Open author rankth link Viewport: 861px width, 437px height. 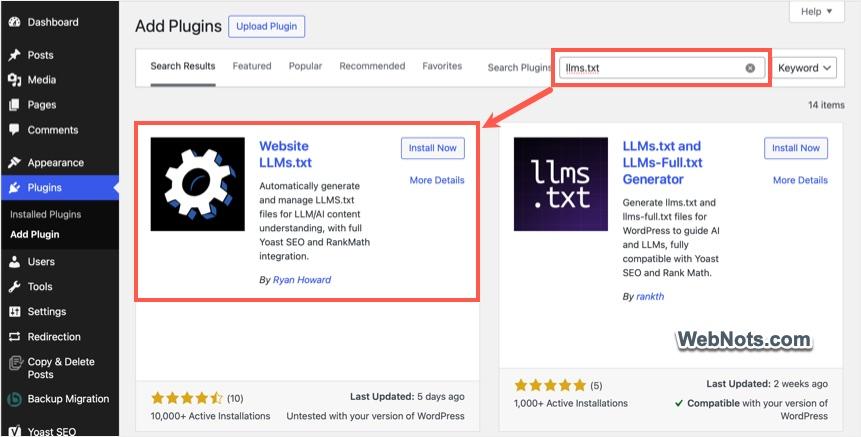pyautogui.click(x=650, y=296)
